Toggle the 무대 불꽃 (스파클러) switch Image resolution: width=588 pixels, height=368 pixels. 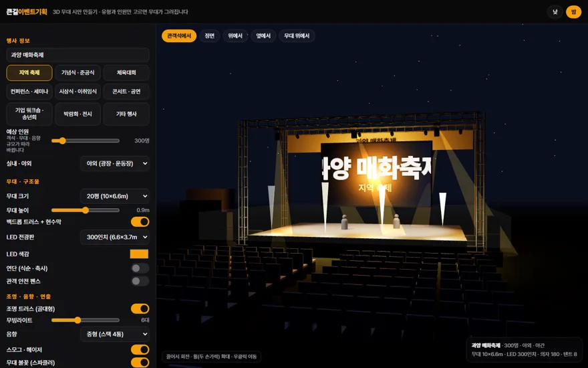[140, 363]
